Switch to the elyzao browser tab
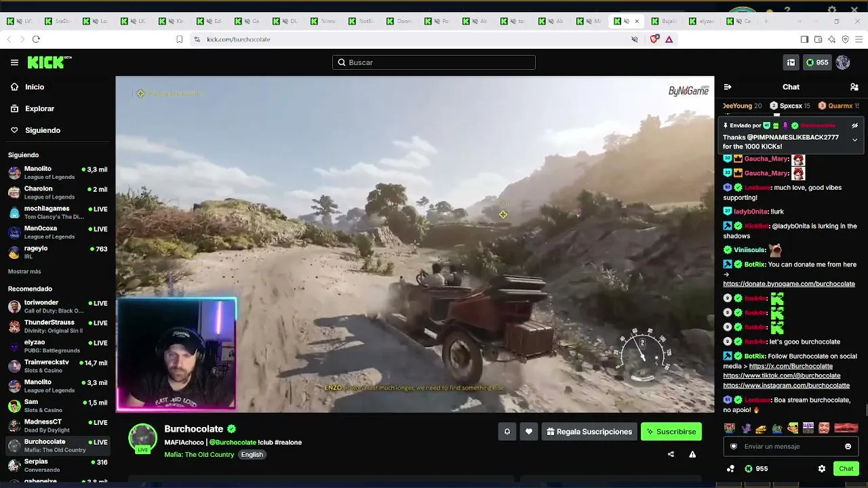The image size is (868, 488). point(702,21)
